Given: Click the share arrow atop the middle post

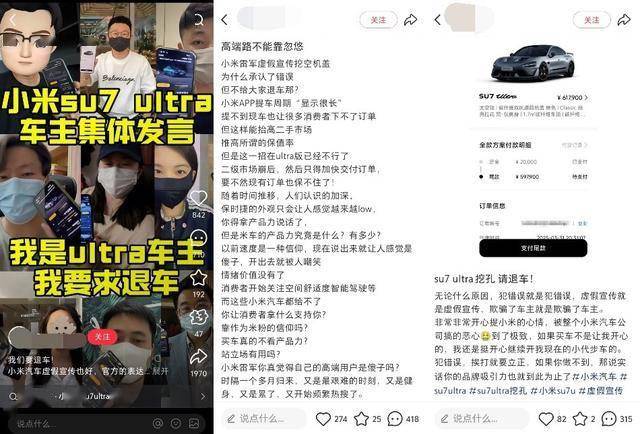Looking at the screenshot, I should click(x=410, y=20).
